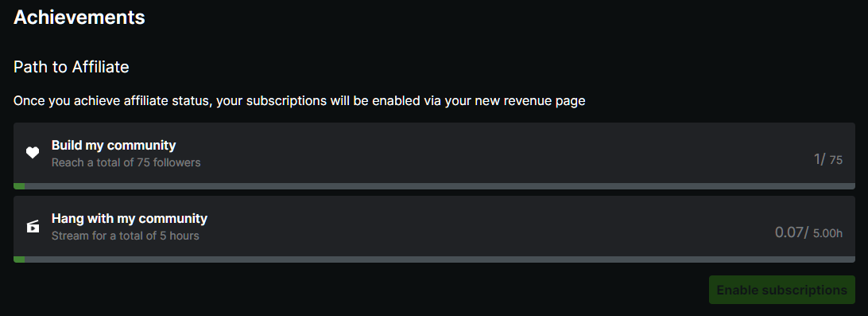
Task: Click the Reach a total of 75 followers text
Action: coord(126,163)
